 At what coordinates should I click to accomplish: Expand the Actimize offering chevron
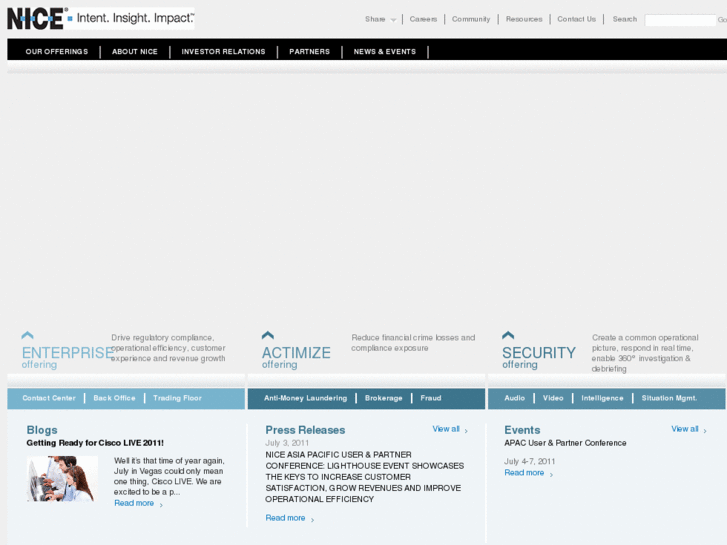click(268, 335)
